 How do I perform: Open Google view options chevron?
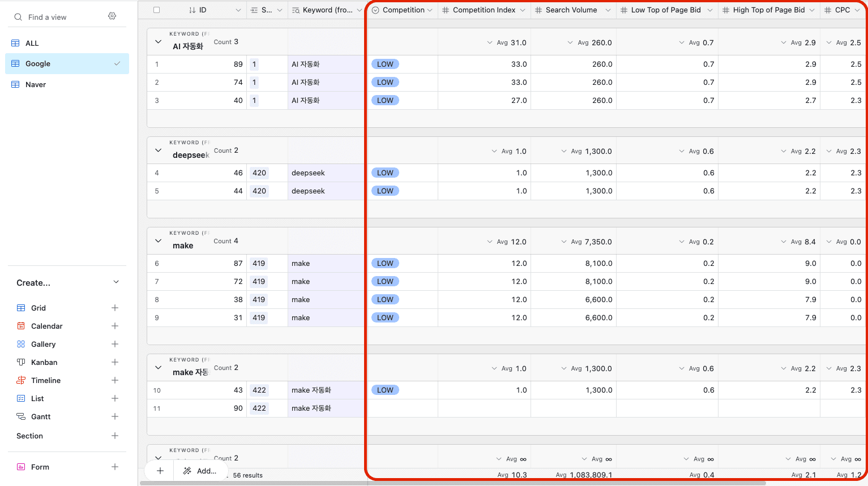117,64
